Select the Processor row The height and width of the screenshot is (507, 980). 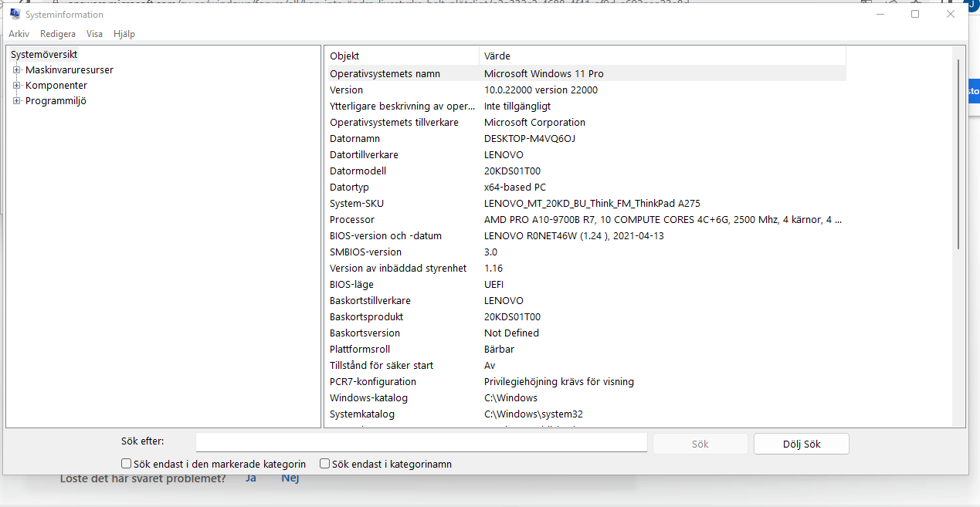coord(585,219)
